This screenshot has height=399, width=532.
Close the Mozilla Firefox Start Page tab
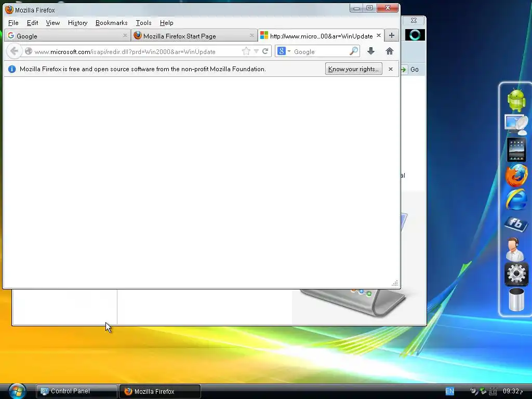pyautogui.click(x=252, y=35)
